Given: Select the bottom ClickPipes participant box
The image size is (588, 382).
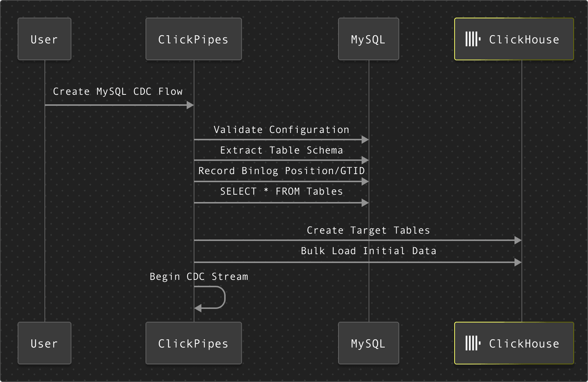Looking at the screenshot, I should tap(194, 343).
